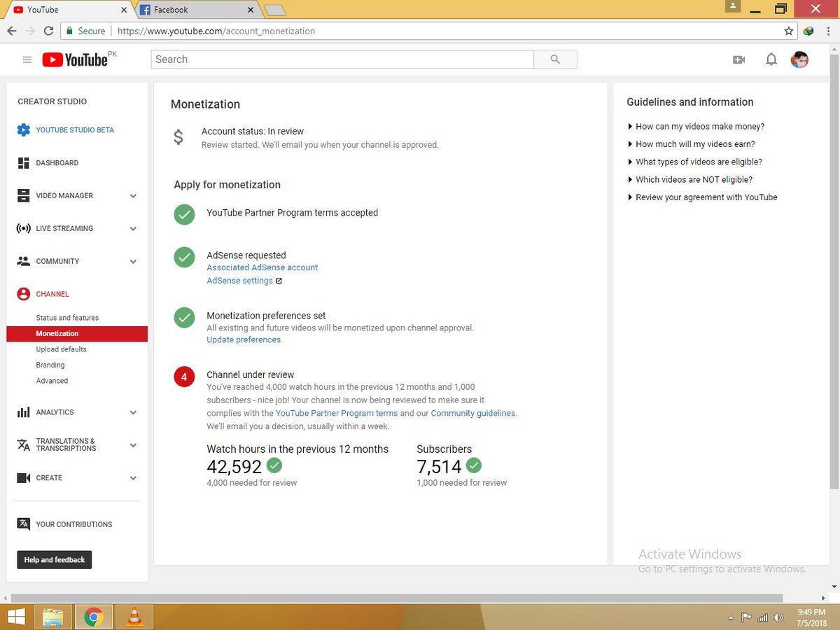Click the browser address bar URL
Image resolution: width=840 pixels, height=630 pixels.
click(x=216, y=31)
